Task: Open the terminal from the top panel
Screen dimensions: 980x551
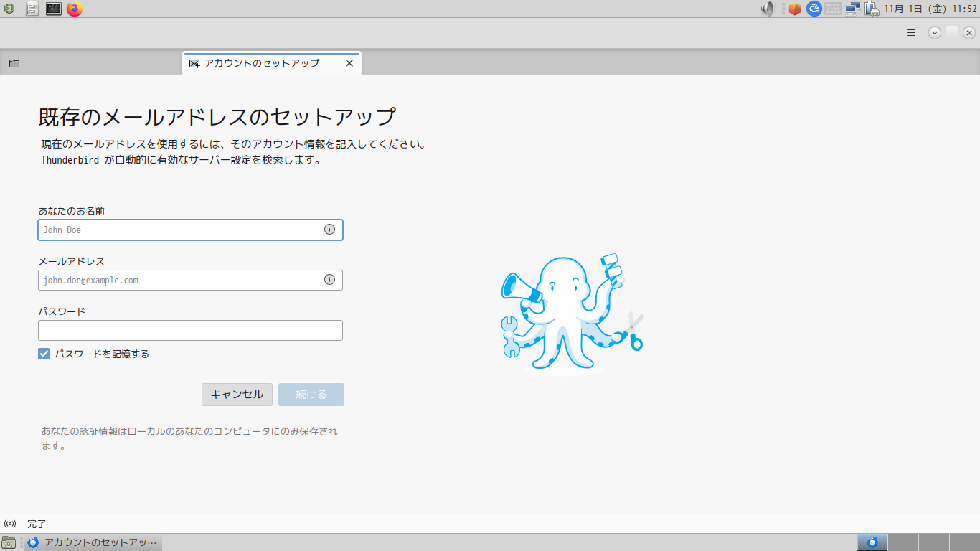Action: coord(54,9)
